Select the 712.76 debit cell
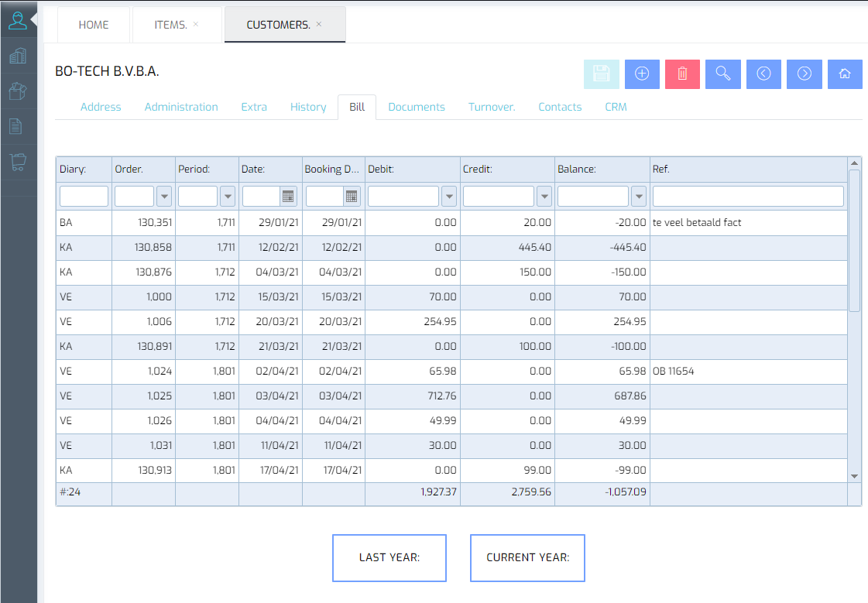The width and height of the screenshot is (868, 603). pos(413,396)
